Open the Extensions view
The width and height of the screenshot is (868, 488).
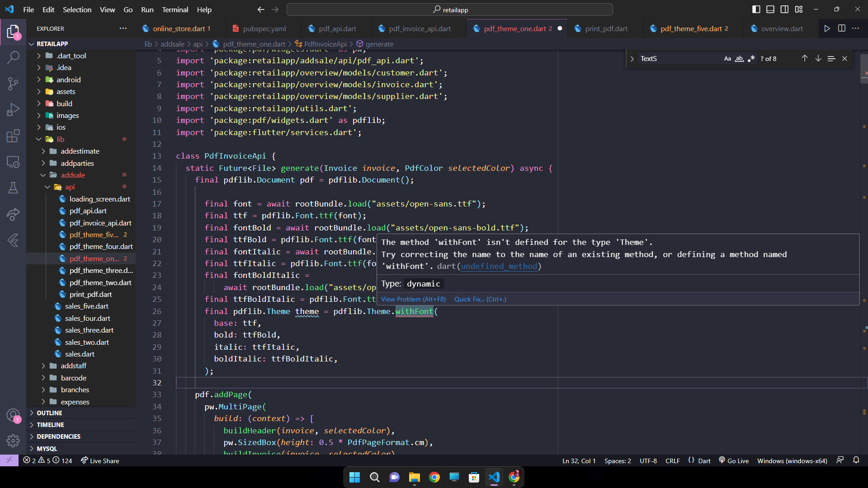13,136
